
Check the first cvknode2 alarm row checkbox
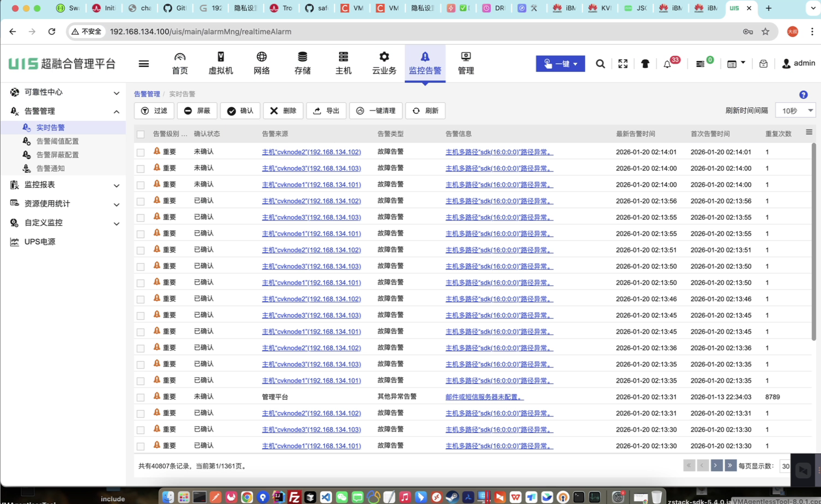coord(141,152)
